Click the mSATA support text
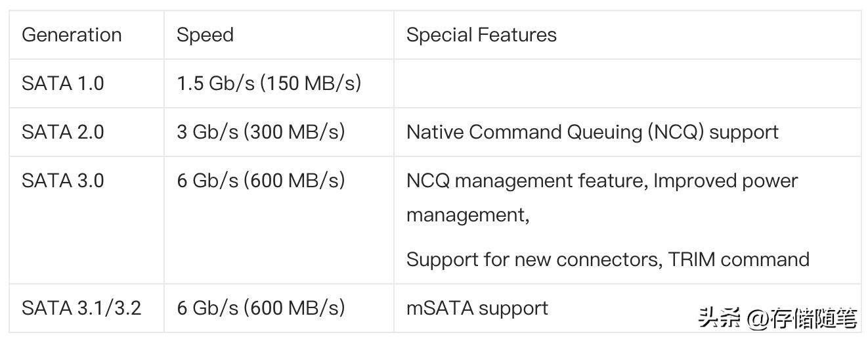The height and width of the screenshot is (339, 868). [477, 308]
